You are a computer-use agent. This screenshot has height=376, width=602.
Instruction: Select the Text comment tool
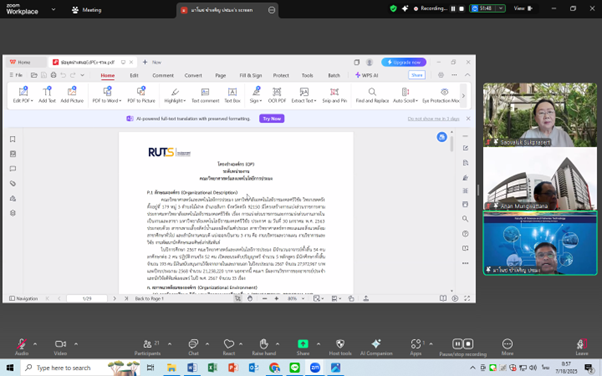(205, 94)
